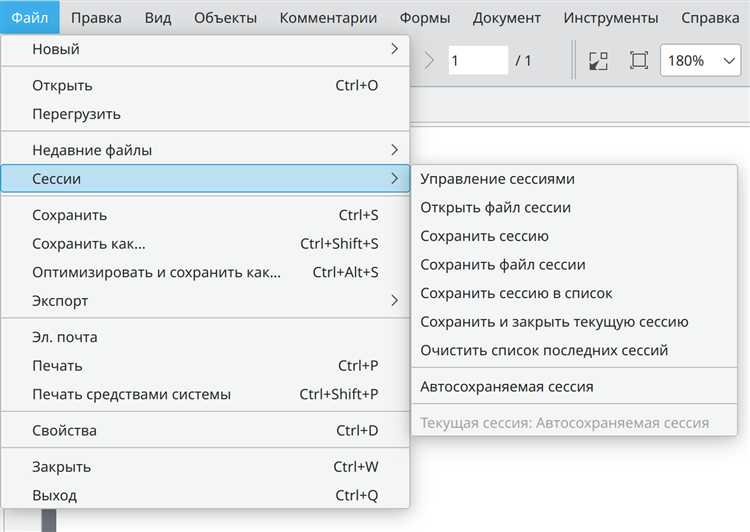The image size is (750, 532).
Task: Open the Правка menu
Action: (x=96, y=18)
